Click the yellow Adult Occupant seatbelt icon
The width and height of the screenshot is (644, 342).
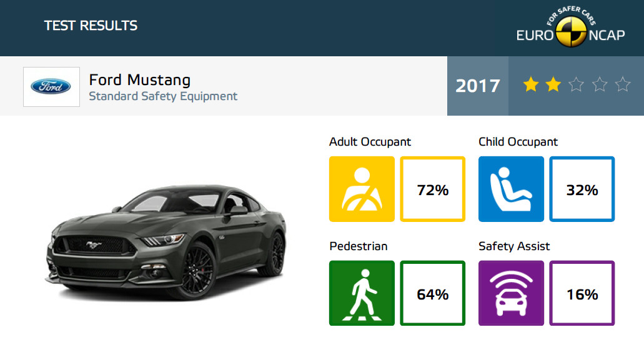[x=362, y=189]
